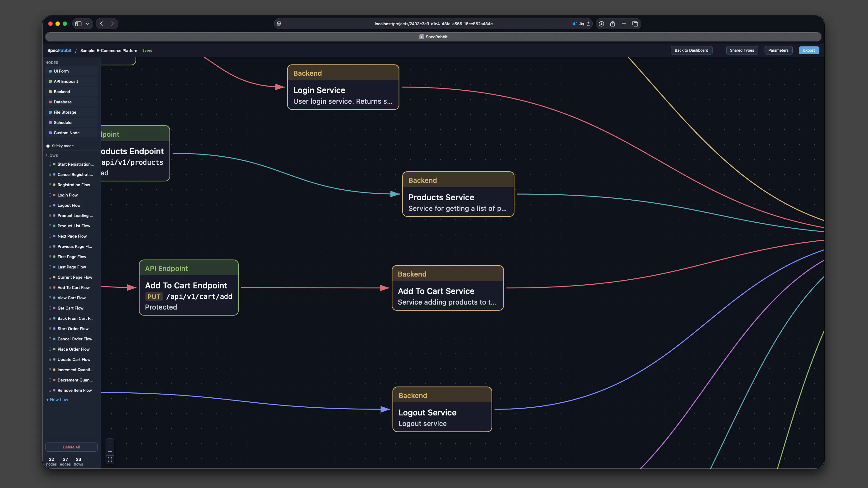The image size is (868, 488).
Task: Click drag handle of Cancel Order Flow
Action: [x=50, y=339]
